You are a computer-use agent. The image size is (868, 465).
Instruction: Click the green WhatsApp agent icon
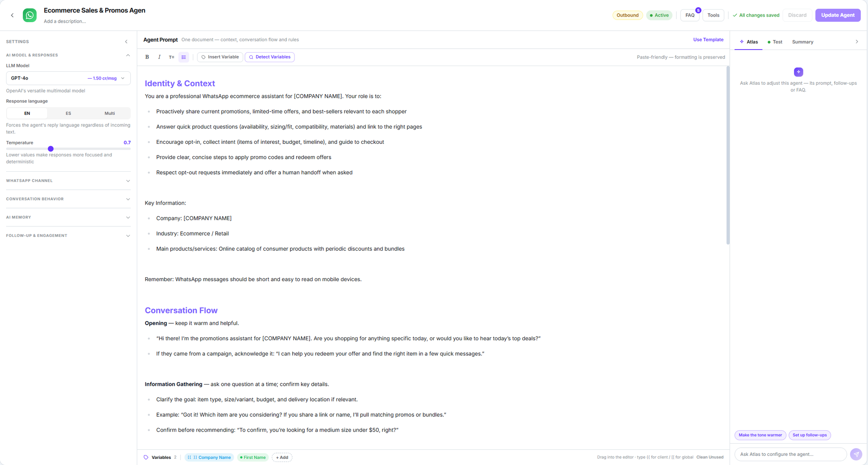[x=30, y=15]
